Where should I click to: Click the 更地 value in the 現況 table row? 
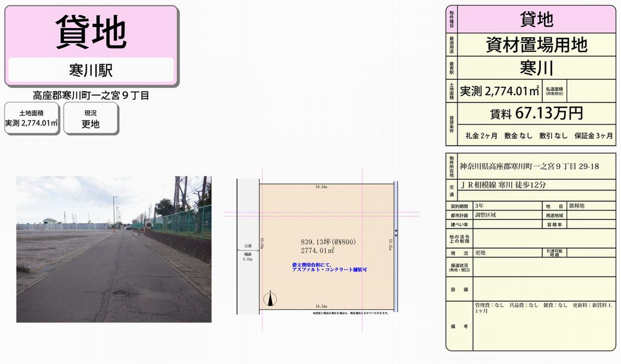[480, 253]
